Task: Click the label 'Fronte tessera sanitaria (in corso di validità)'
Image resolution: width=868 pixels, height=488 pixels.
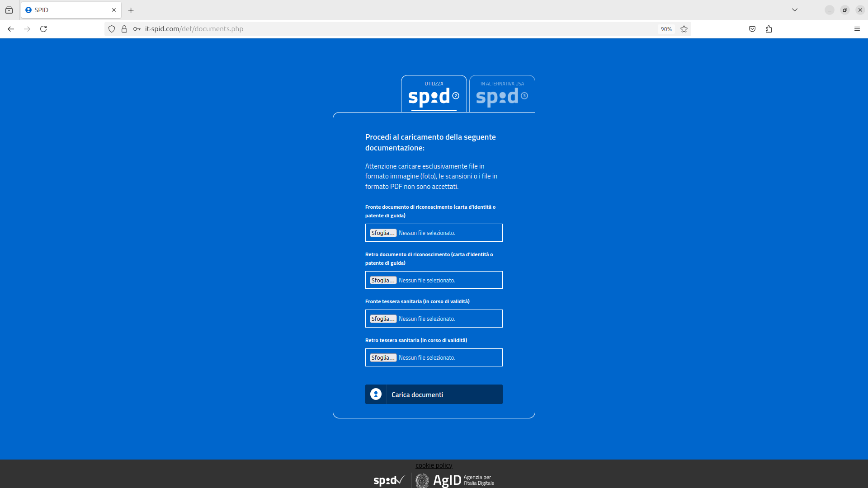Action: [x=417, y=301]
